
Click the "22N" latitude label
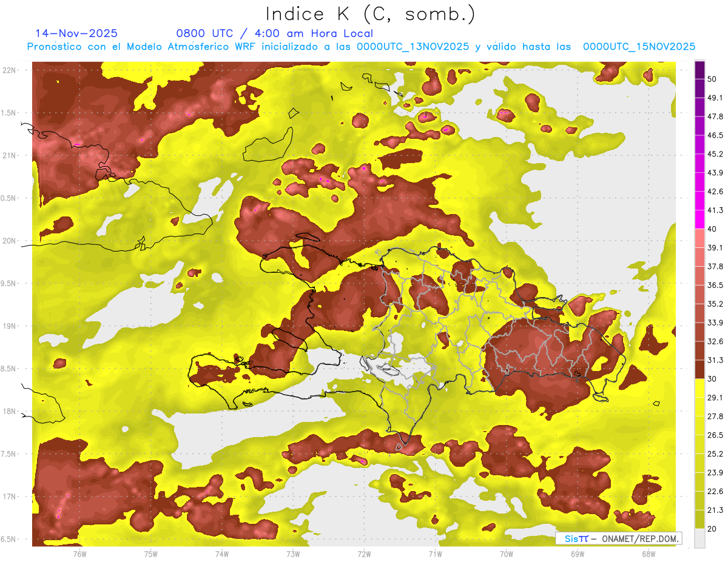point(9,70)
